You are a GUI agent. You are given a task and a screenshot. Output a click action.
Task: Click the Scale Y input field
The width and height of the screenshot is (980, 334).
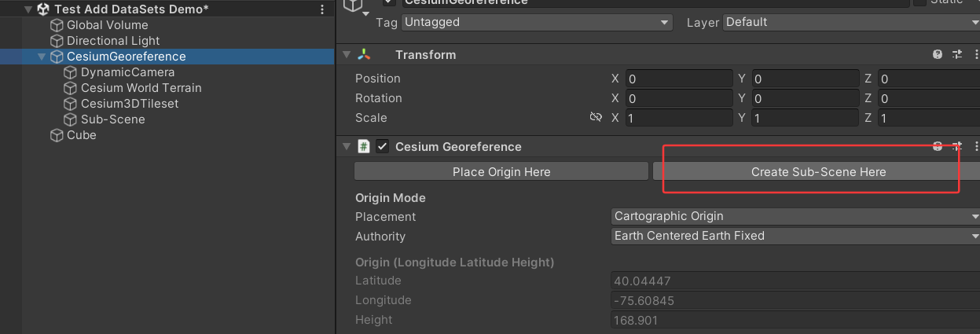pyautogui.click(x=806, y=118)
